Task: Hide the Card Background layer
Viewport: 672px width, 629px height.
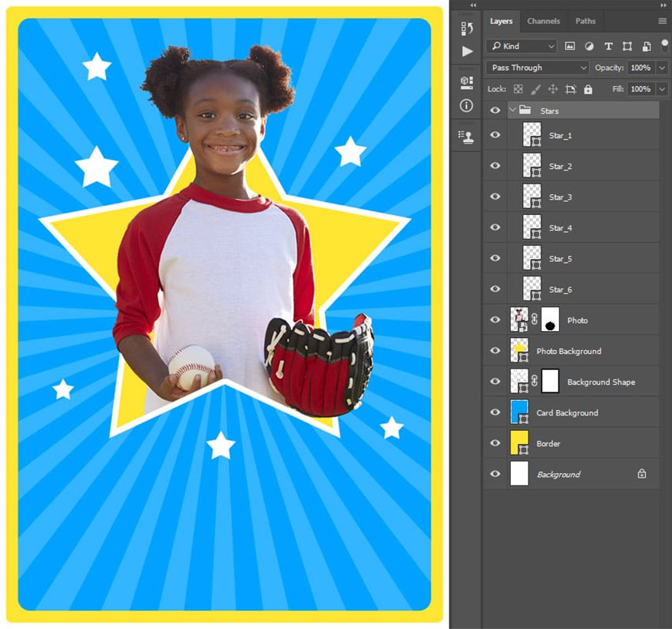Action: 495,412
